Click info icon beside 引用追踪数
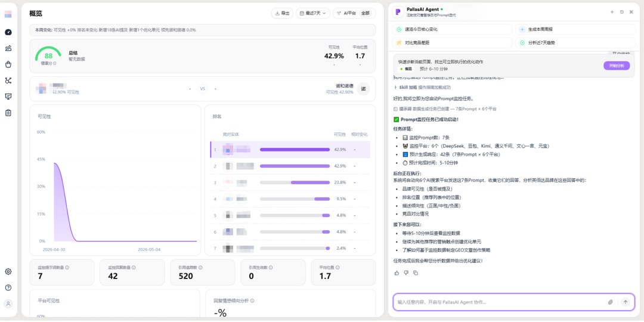The width and height of the screenshot is (644, 322). point(199,267)
